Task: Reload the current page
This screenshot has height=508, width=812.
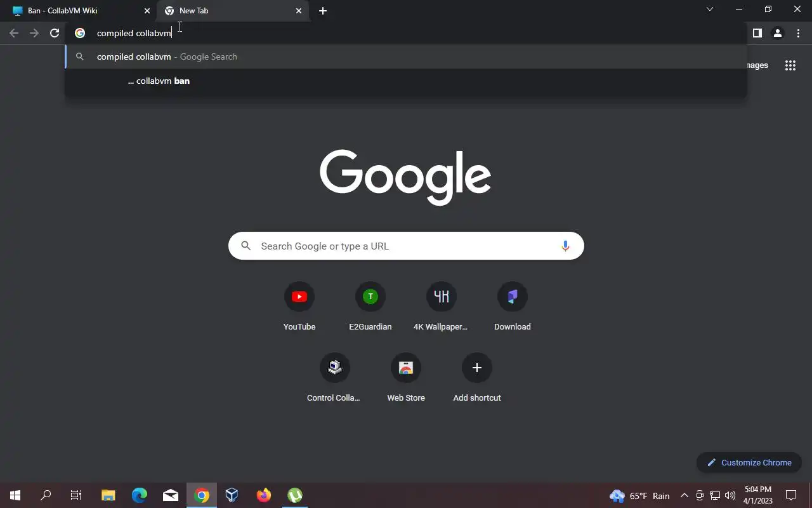Action: coord(55,33)
